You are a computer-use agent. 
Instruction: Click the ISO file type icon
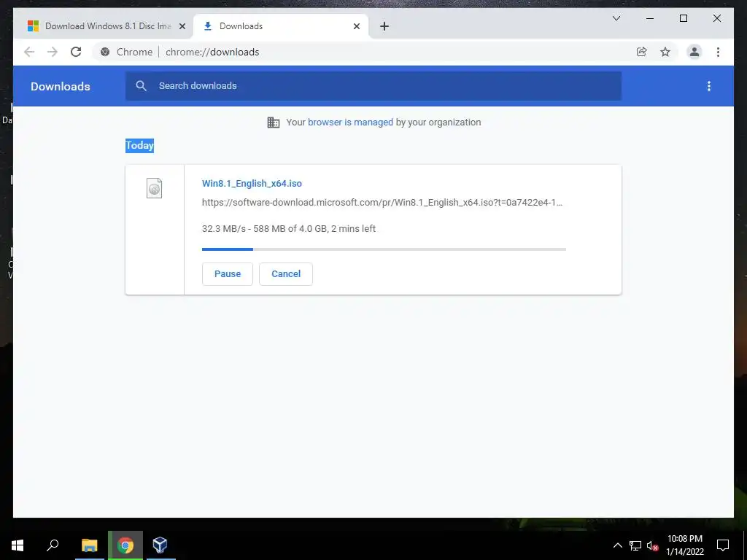click(154, 187)
